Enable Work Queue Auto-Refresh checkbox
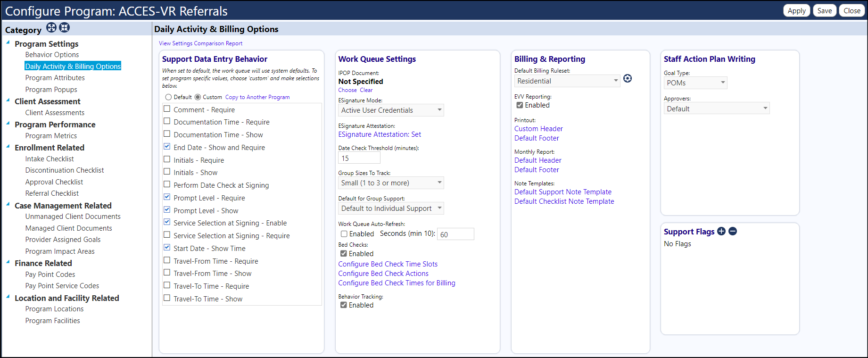The height and width of the screenshot is (358, 868). tap(344, 234)
